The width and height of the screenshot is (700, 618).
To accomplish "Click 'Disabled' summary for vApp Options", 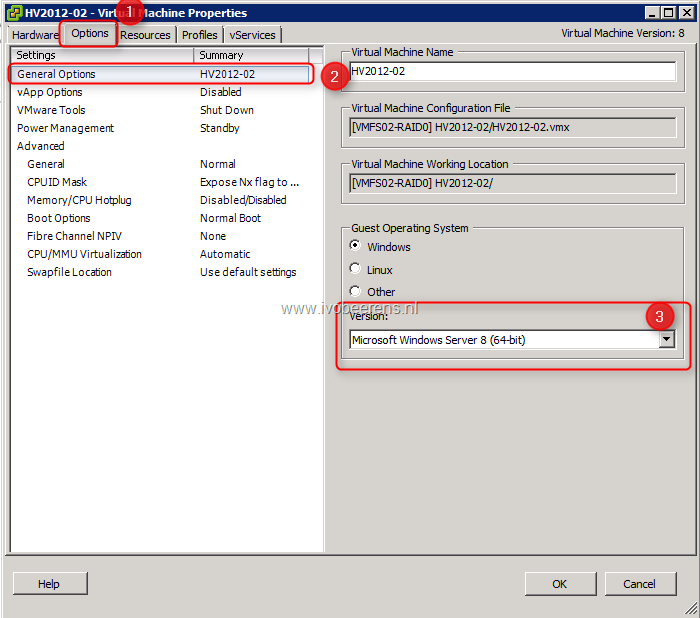I will tap(221, 92).
